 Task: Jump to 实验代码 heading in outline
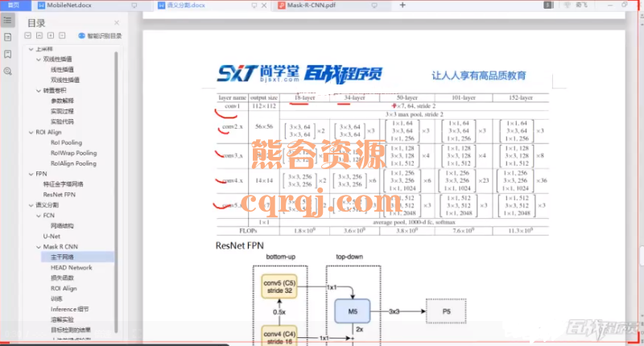tap(62, 122)
